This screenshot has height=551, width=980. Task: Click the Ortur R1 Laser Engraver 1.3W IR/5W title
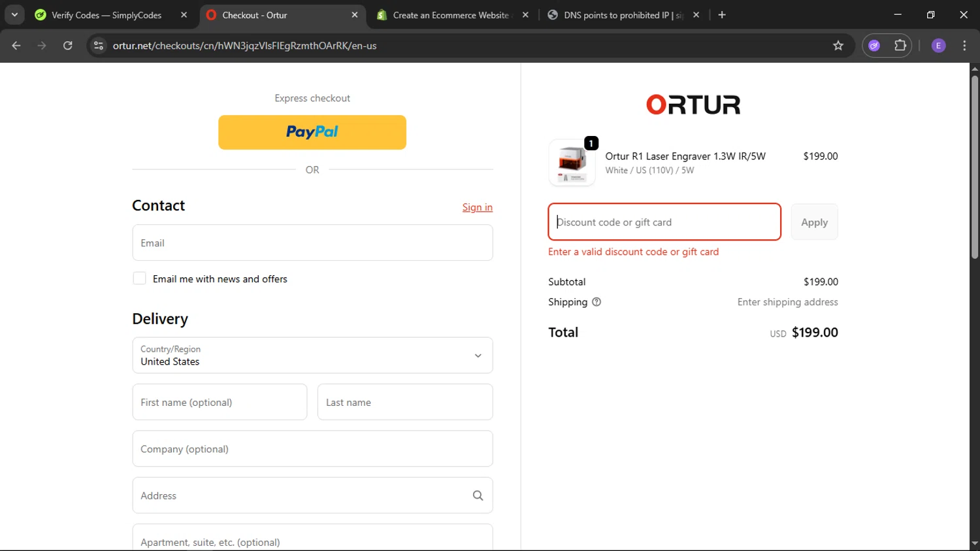click(685, 156)
